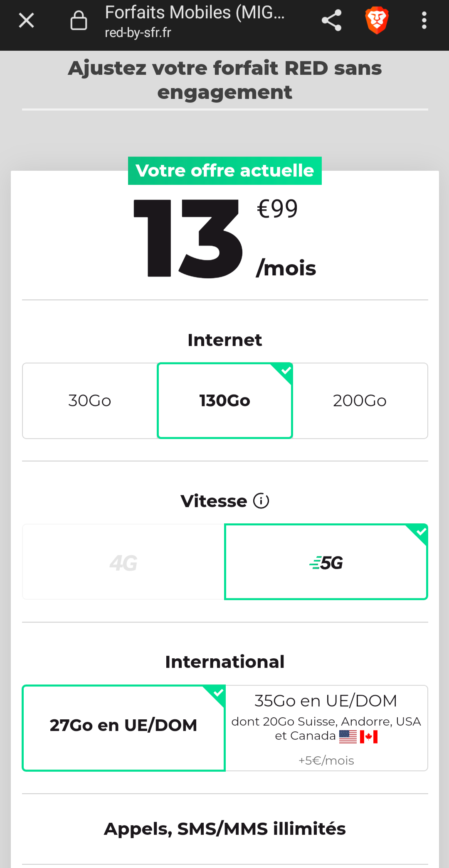Image resolution: width=449 pixels, height=868 pixels.
Task: Tap Appels, SMS/MMS illimités heading
Action: [225, 829]
